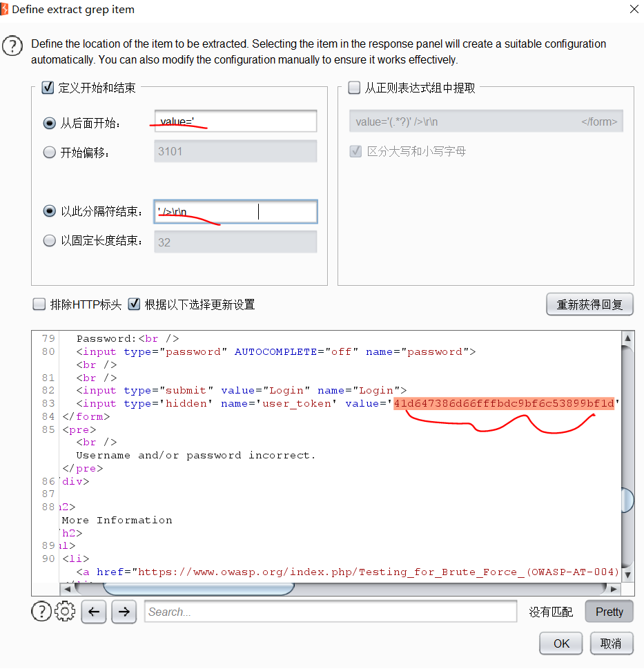Click scroll down arrow of response panel
This screenshot has width=644, height=669.
pyautogui.click(x=627, y=574)
